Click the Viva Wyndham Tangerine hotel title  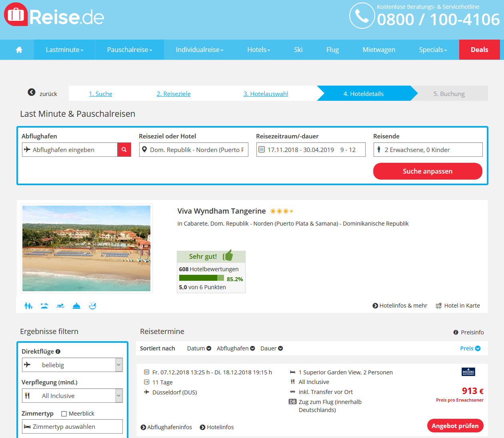click(x=222, y=211)
